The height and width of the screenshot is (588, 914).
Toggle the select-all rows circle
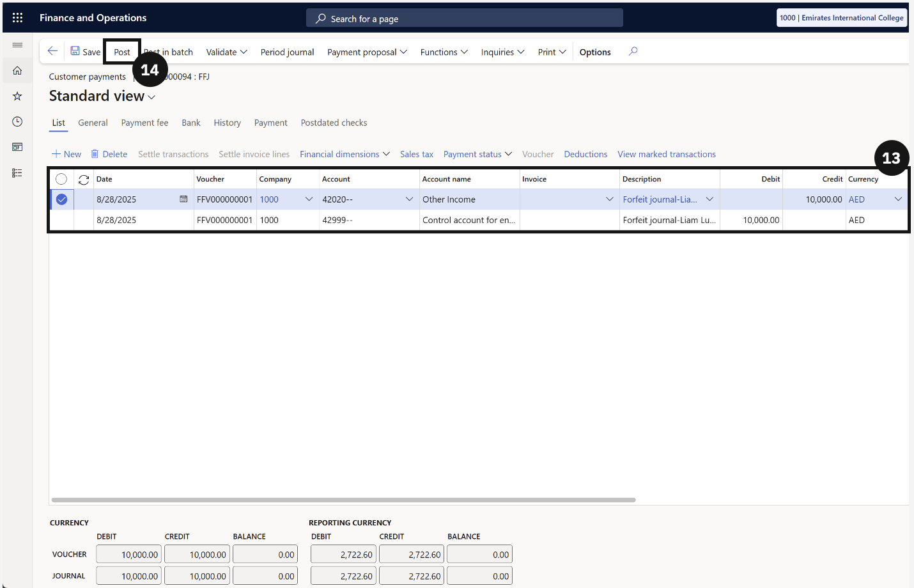61,180
